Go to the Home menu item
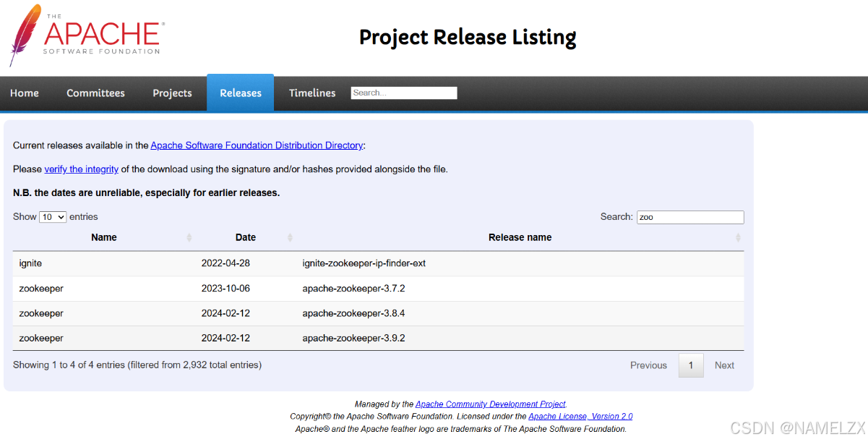The height and width of the screenshot is (442, 868). (25, 93)
